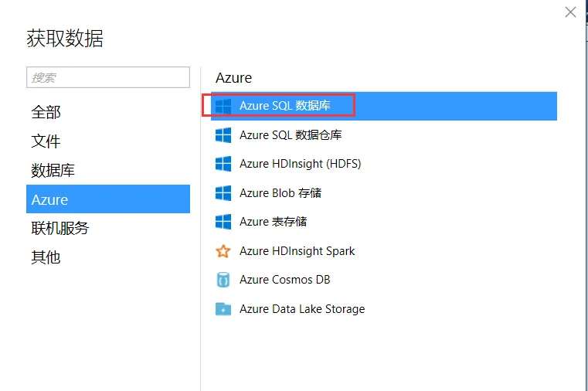Image resolution: width=588 pixels, height=391 pixels.
Task: Pick Azure Data Lake Storage connector label
Action: click(x=302, y=309)
